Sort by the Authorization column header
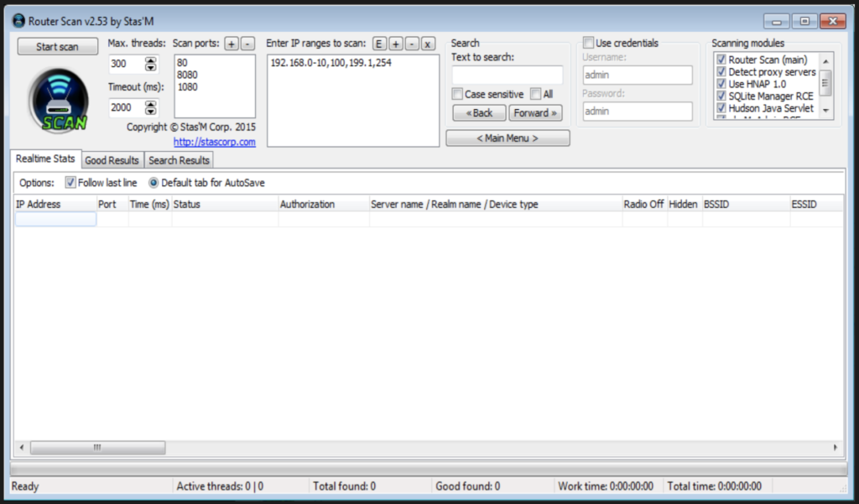Screen dimensions: 859x504 coord(325,205)
